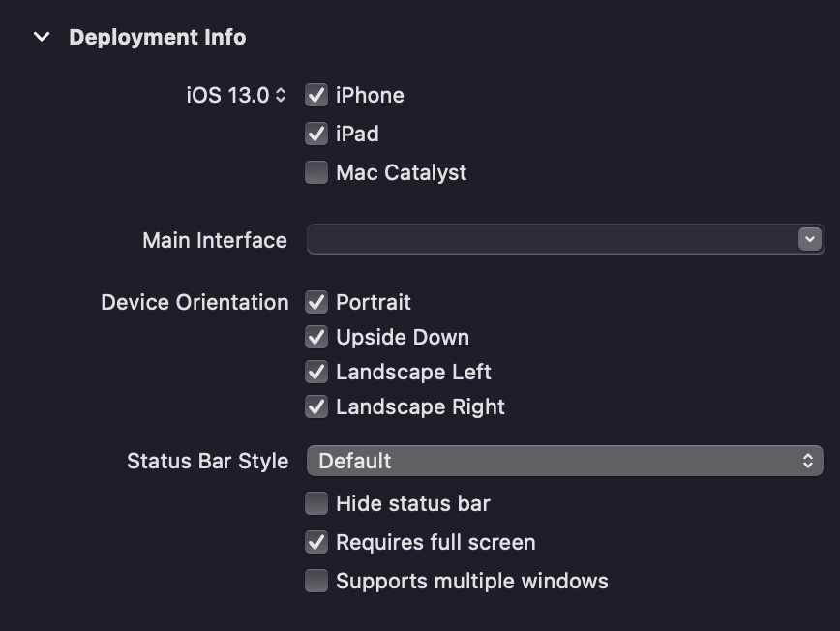Open the Status Bar Style Default popup
The image size is (840, 631).
point(564,461)
